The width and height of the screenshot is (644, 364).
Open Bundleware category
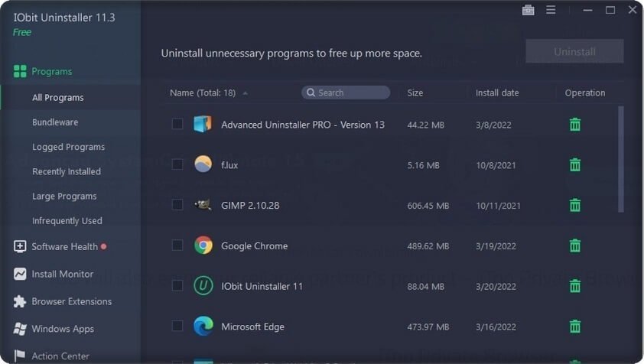pos(55,122)
